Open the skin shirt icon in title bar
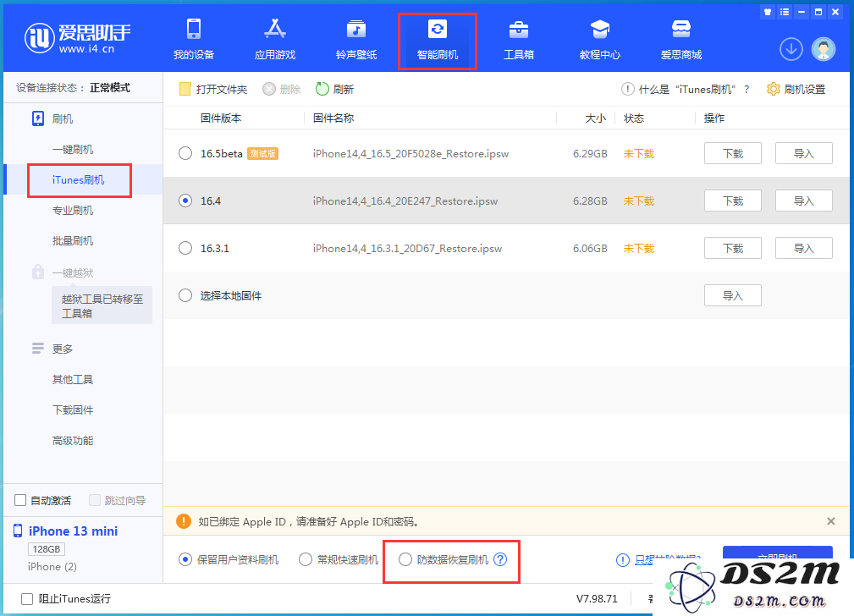854x616 pixels. (x=768, y=12)
